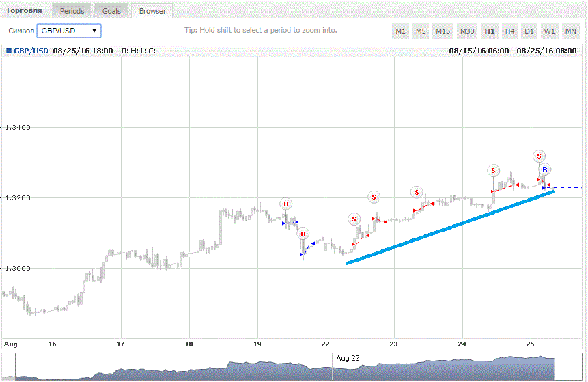Switch chart to W1 timeframe
The image size is (588, 382).
click(x=549, y=31)
